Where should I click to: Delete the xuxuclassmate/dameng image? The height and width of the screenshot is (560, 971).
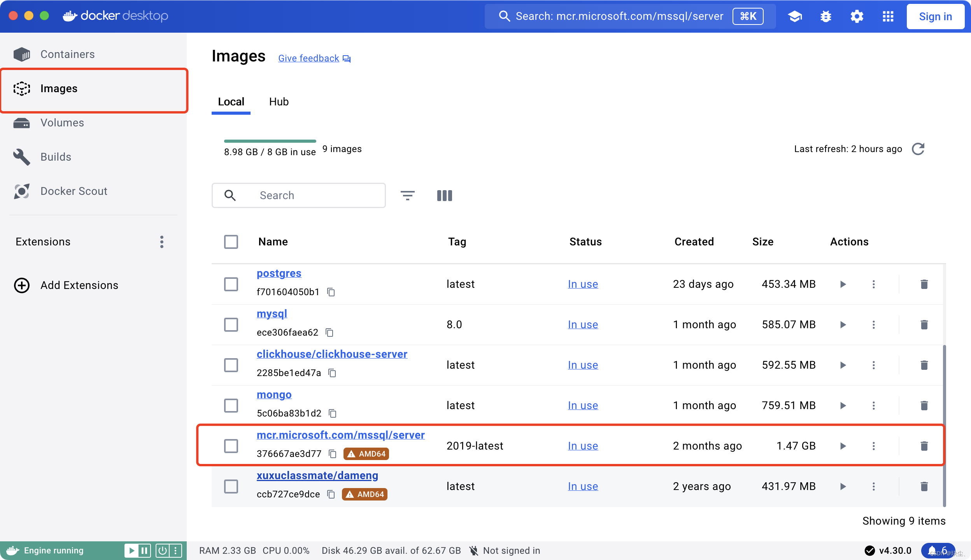(924, 486)
